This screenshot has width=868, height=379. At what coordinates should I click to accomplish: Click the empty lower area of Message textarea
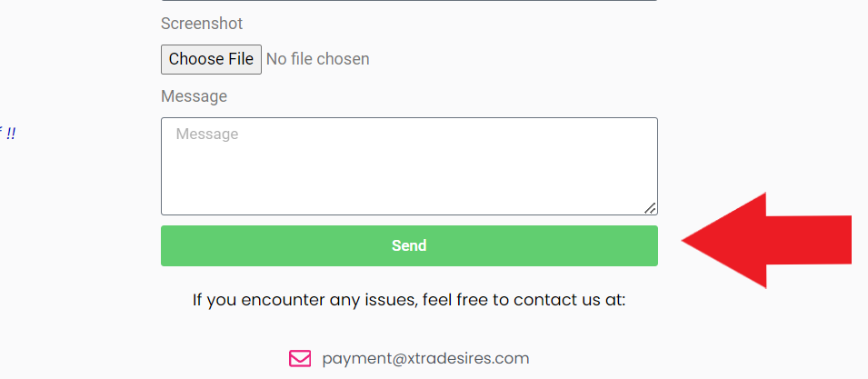coord(409,186)
